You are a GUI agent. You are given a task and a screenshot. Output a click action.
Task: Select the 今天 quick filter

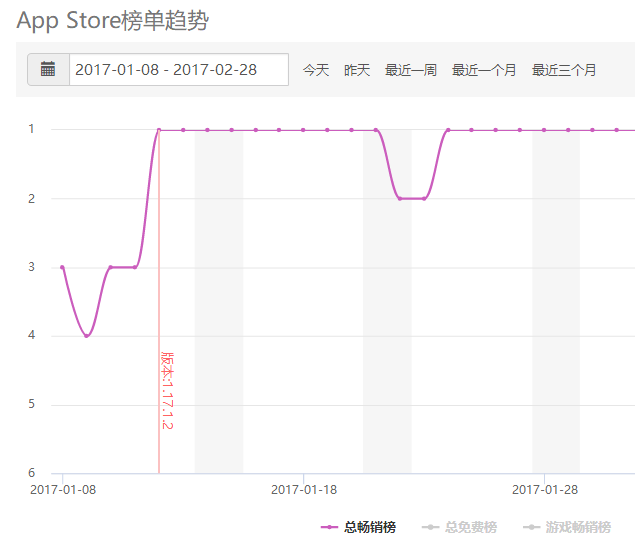pyautogui.click(x=316, y=70)
